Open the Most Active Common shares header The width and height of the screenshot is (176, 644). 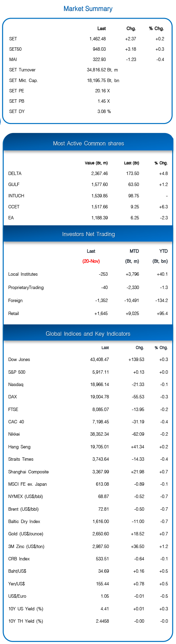(x=88, y=143)
